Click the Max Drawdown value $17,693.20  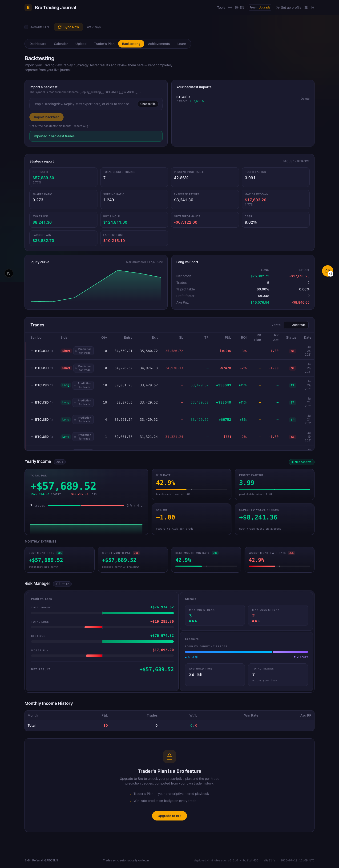click(255, 200)
